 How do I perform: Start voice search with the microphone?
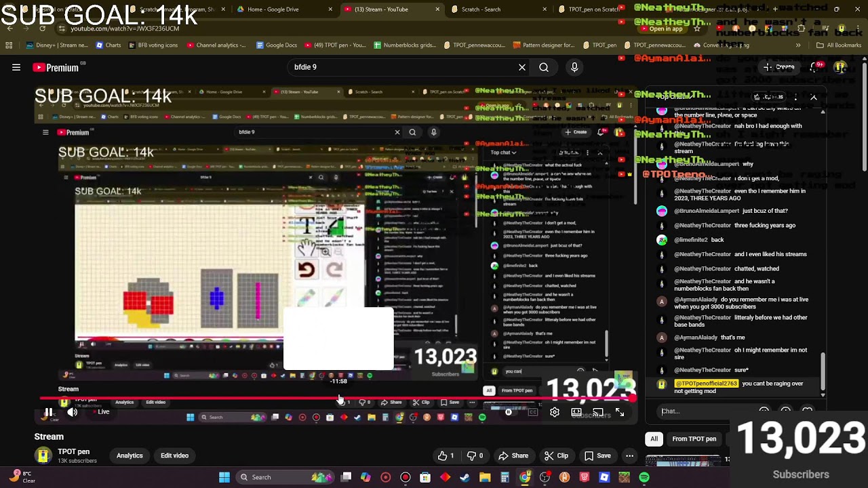click(x=574, y=67)
